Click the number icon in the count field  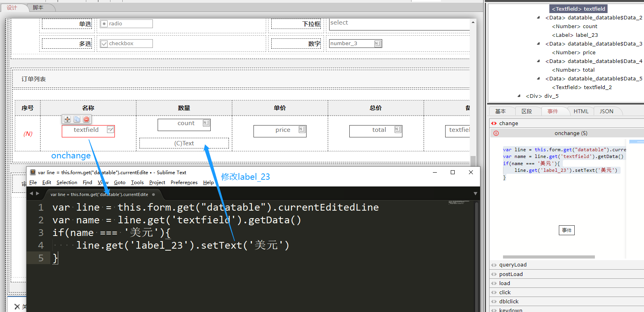[x=206, y=123]
